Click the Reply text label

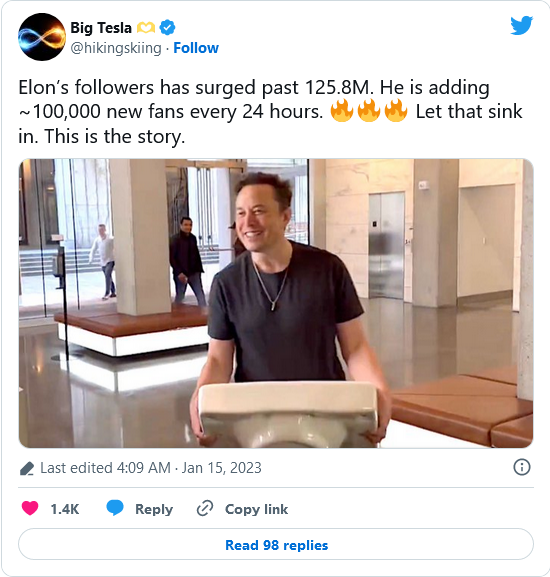point(154,509)
